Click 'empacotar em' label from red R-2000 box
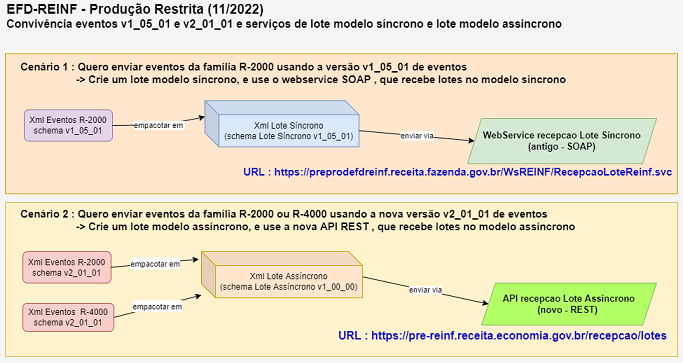This screenshot has height=363, width=683. tap(155, 264)
